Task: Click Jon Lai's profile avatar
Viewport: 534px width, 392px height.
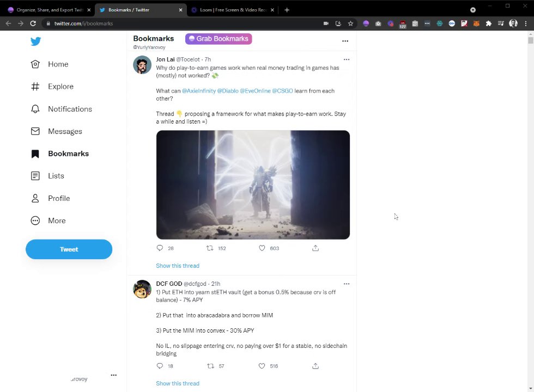Action: pyautogui.click(x=142, y=65)
